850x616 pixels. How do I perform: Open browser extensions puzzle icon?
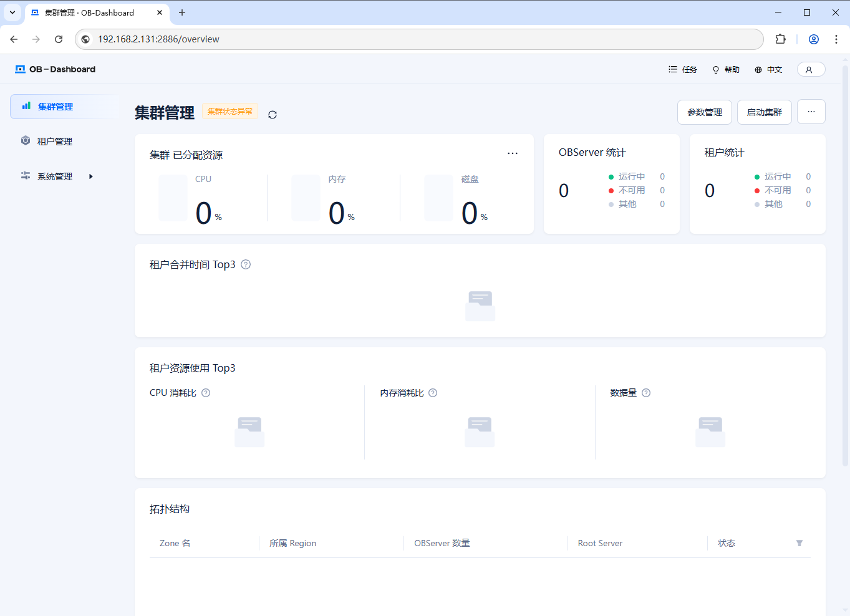tap(780, 39)
